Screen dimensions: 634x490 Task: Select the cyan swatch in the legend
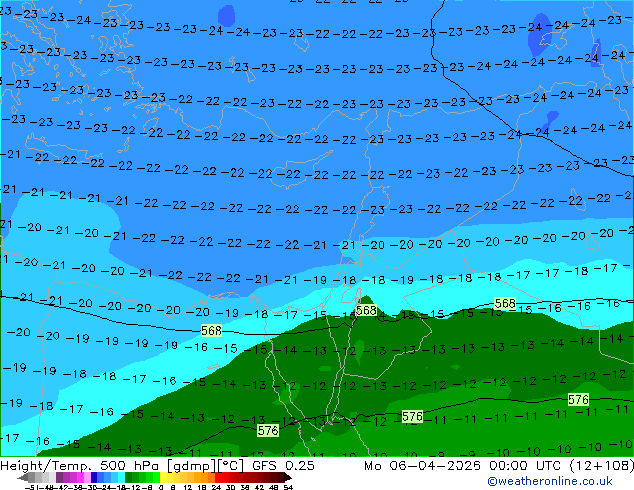[121, 477]
